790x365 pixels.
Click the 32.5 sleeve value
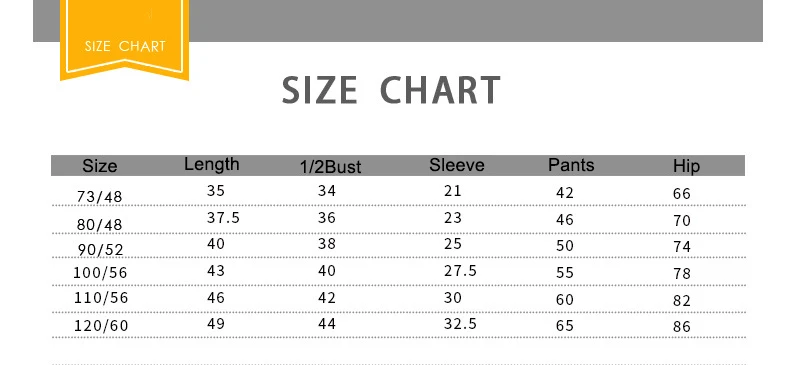(460, 324)
